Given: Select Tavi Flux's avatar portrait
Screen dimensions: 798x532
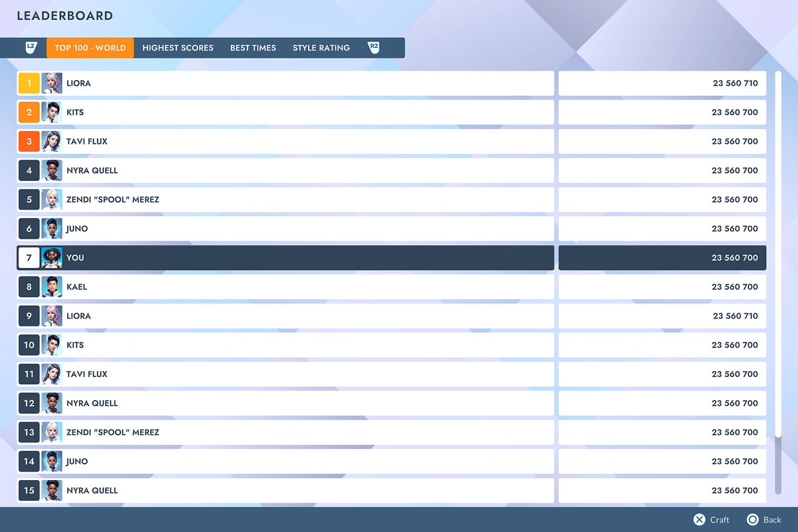Looking at the screenshot, I should 52,141.
